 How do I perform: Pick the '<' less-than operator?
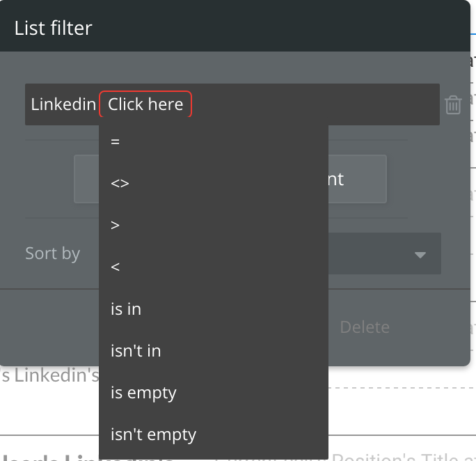click(x=116, y=267)
